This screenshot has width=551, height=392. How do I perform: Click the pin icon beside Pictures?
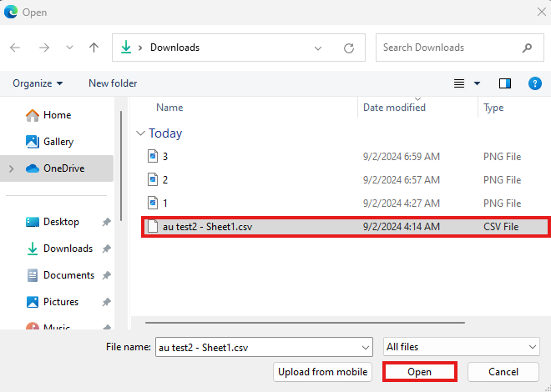point(107,302)
